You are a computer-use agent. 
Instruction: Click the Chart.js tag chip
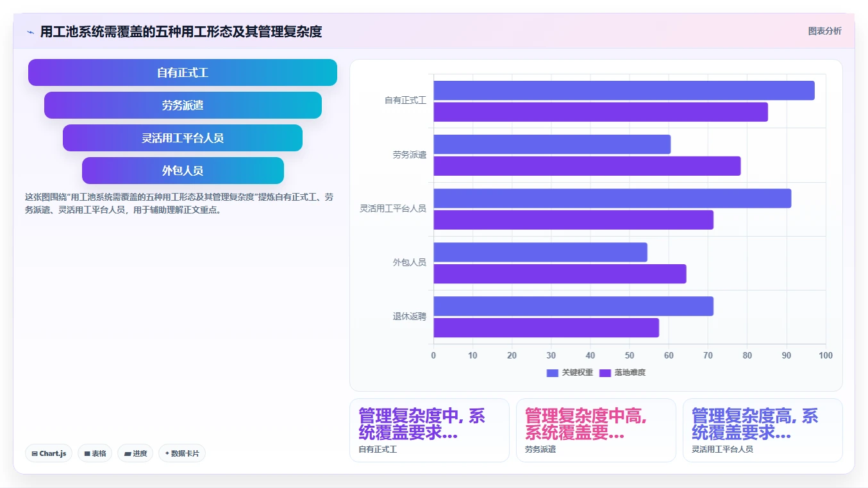(x=49, y=453)
